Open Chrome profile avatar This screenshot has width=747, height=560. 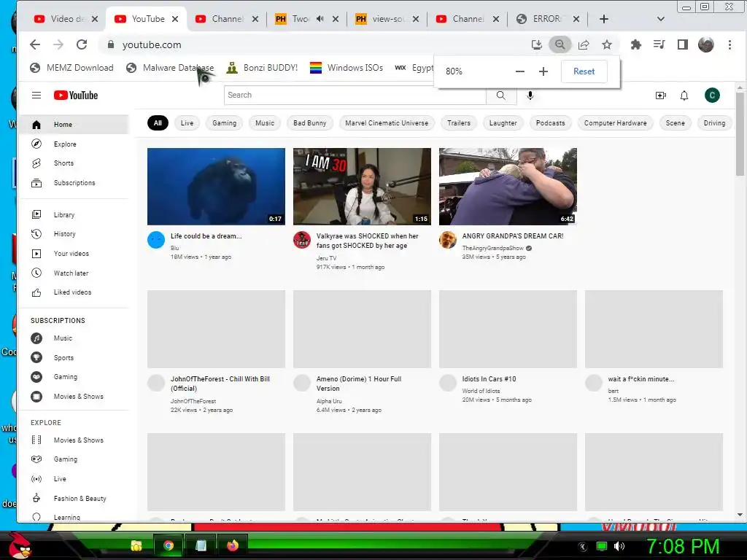click(x=706, y=44)
